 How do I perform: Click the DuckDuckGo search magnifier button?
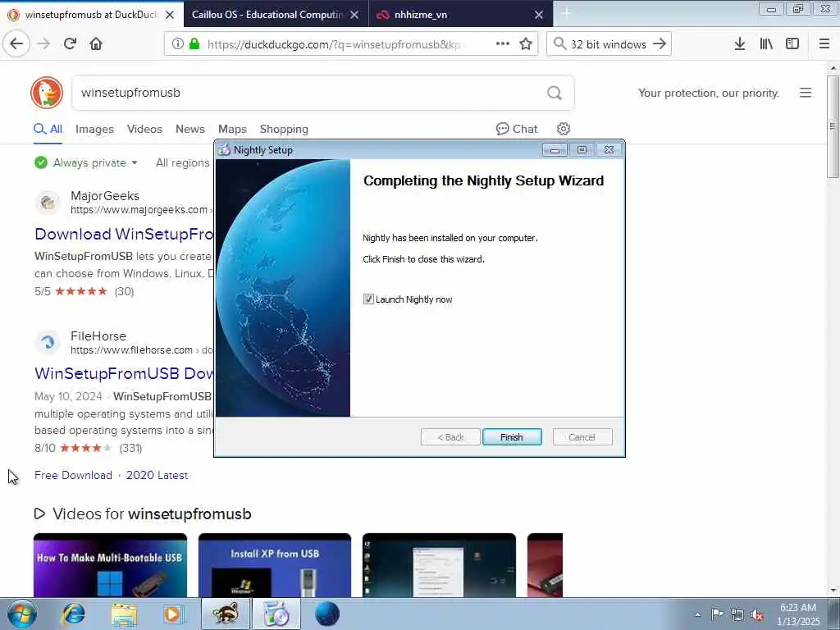(555, 94)
